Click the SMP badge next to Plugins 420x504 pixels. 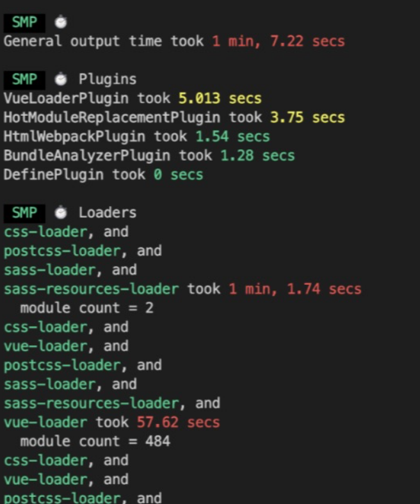tap(24, 79)
